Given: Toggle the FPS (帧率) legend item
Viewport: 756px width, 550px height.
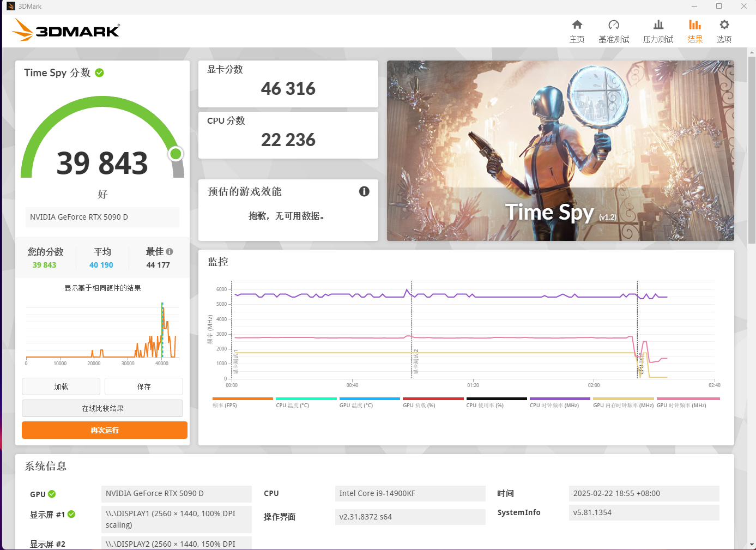Looking at the screenshot, I should [x=243, y=403].
